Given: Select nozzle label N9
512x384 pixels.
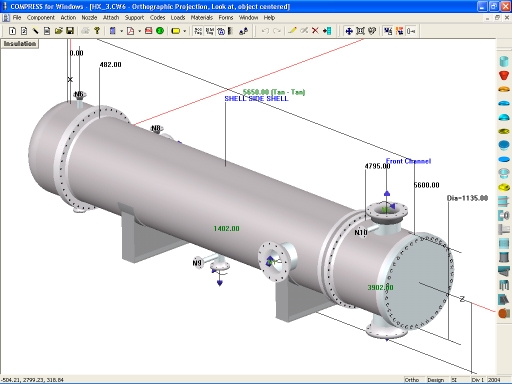Looking at the screenshot, I should tap(197, 263).
